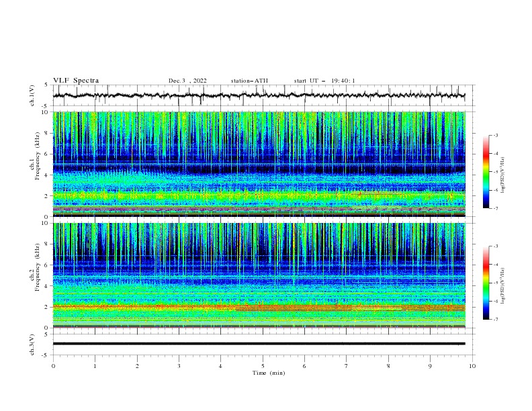Screen dimensions: 532x411
Task: Click the "ch.2 Frequency (kHz)" axis label
Action: tap(35, 267)
